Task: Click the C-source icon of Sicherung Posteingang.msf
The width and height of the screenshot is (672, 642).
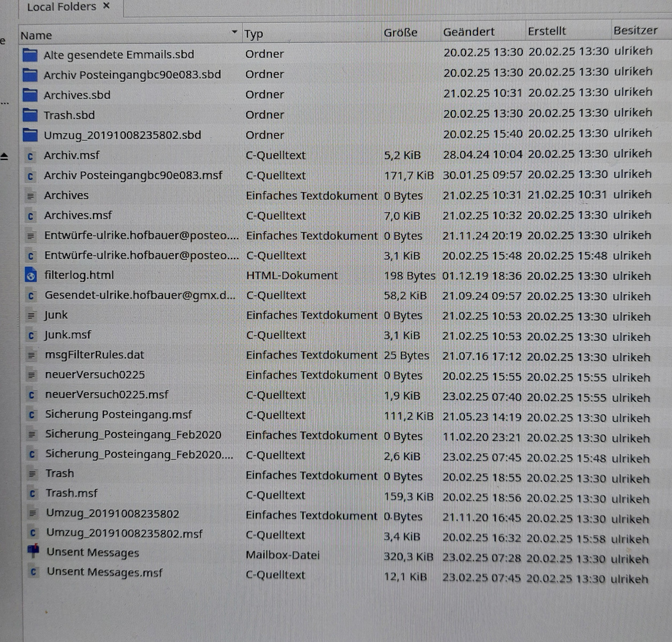Action: pos(32,415)
